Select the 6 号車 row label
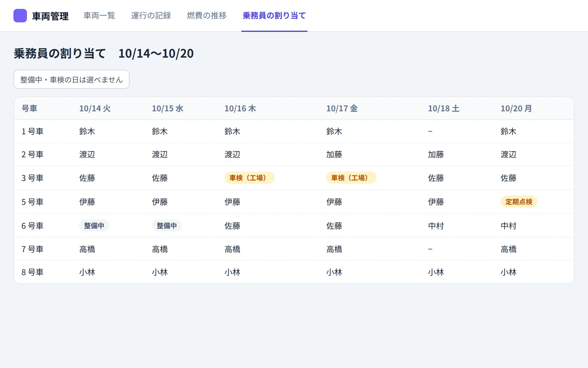 click(x=32, y=226)
